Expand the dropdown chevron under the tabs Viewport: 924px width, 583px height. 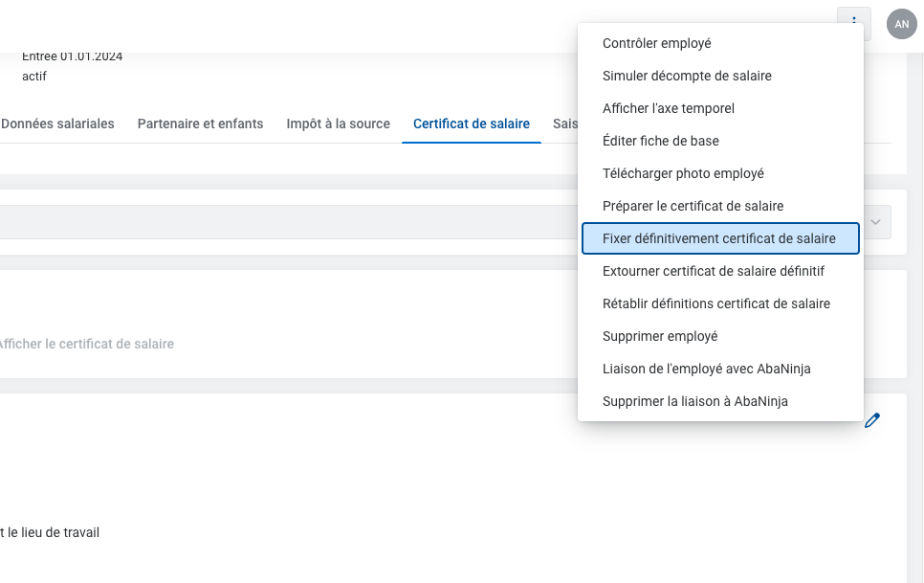click(875, 222)
